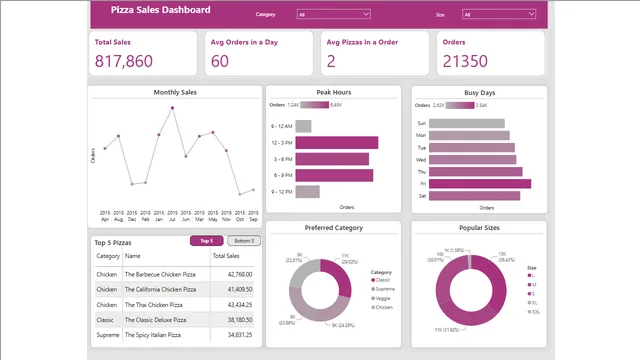Select the Thu bar in Busy Days
This screenshot has width=640, height=360.
pyautogui.click(x=476, y=172)
